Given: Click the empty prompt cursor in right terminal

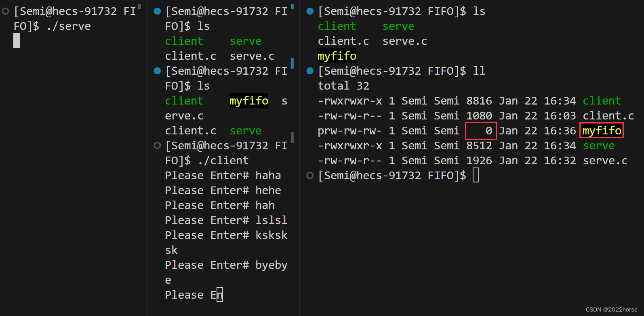Looking at the screenshot, I should [x=476, y=176].
